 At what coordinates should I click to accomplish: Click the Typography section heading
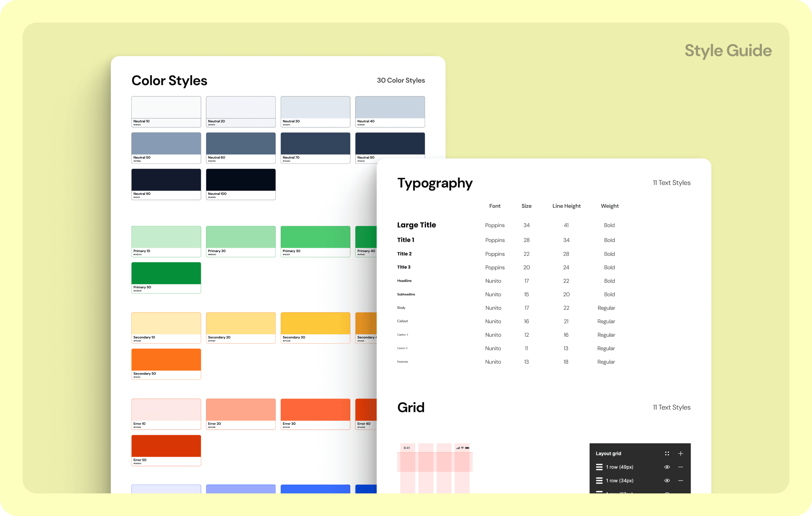(435, 183)
